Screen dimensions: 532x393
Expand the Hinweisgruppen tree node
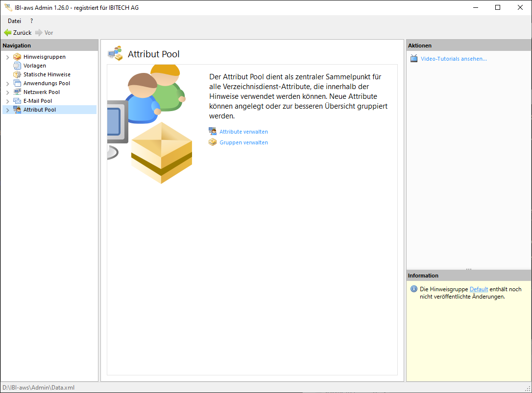[7, 57]
